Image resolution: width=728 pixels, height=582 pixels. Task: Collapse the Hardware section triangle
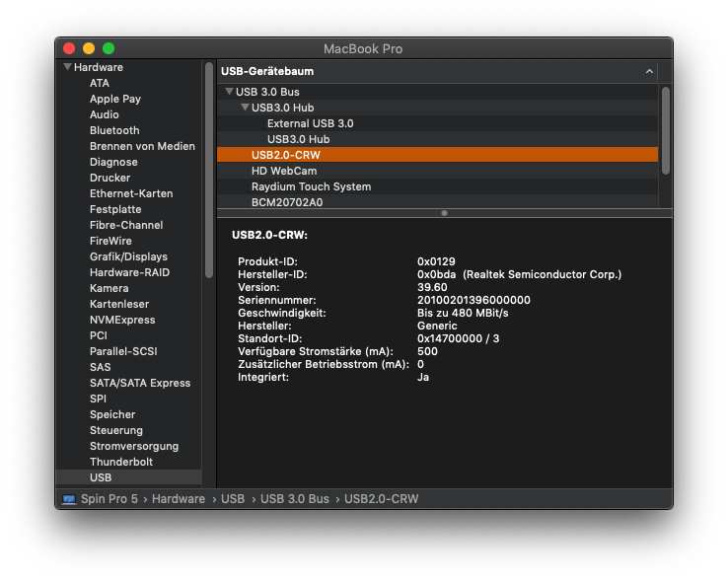pos(67,67)
